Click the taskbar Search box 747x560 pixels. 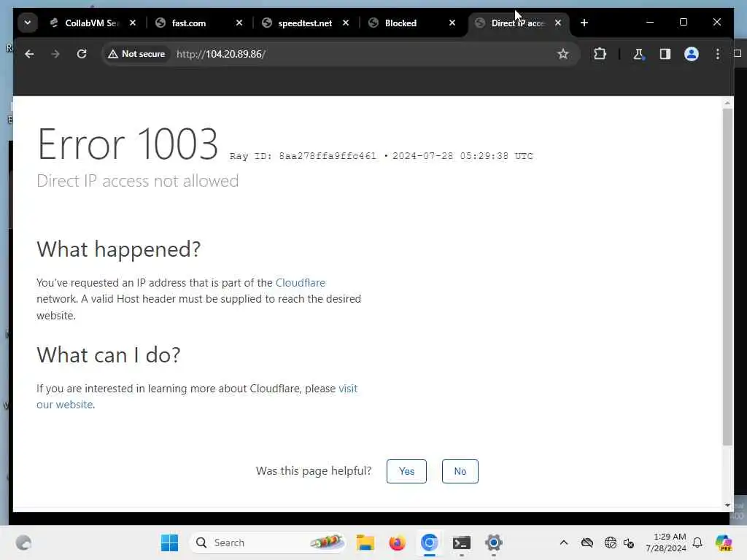pos(268,542)
